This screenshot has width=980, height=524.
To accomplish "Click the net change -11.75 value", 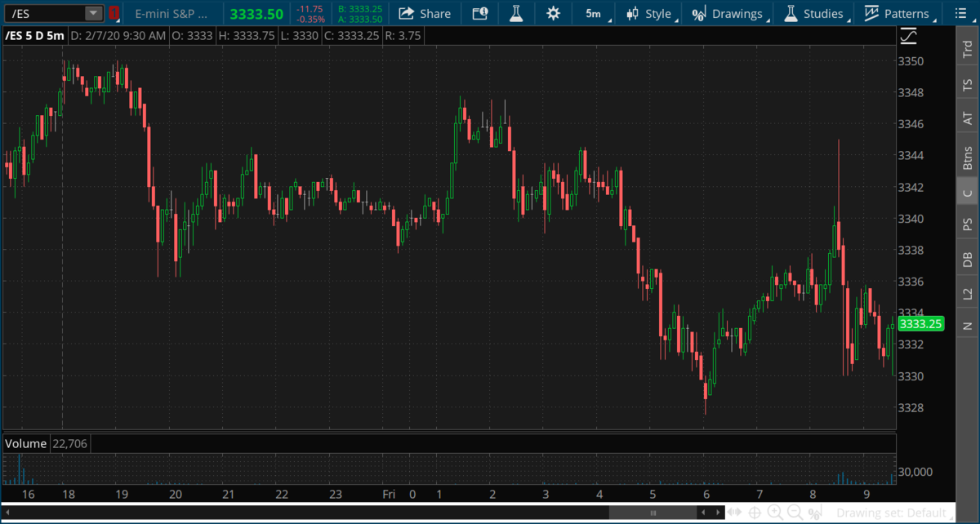I will point(310,9).
